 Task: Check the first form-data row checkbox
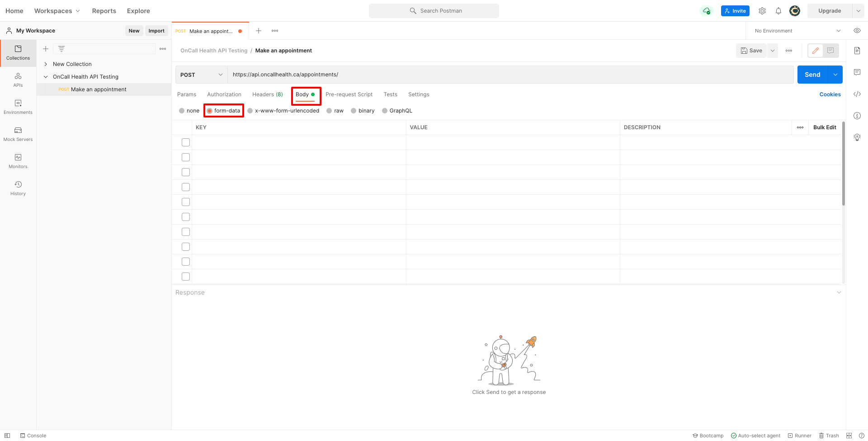pyautogui.click(x=186, y=142)
